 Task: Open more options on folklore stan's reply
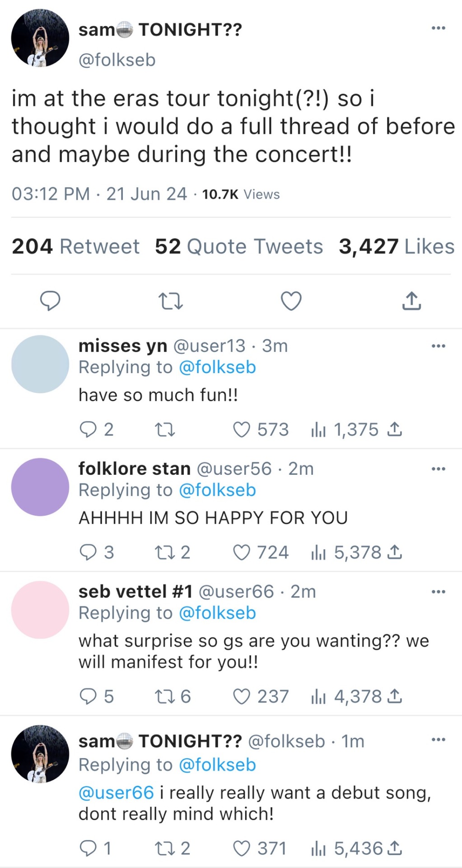tap(438, 469)
